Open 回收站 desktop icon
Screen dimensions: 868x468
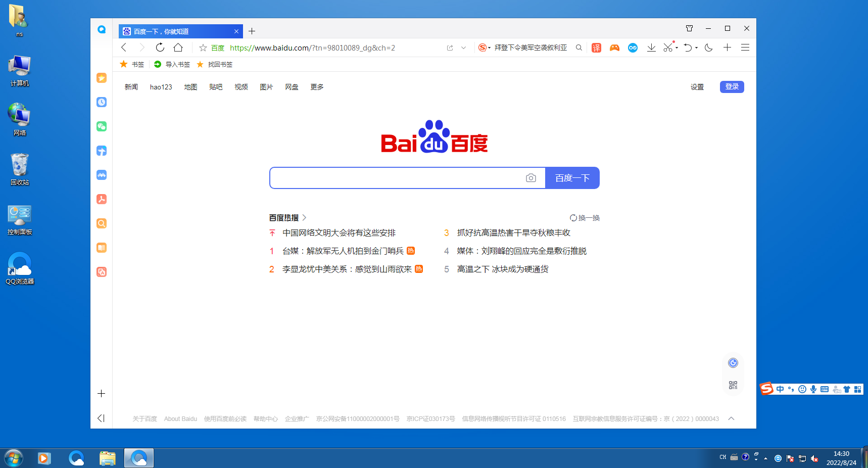point(20,170)
